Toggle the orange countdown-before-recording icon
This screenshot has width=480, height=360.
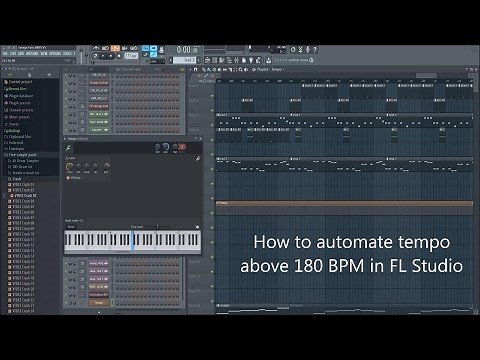115,48
